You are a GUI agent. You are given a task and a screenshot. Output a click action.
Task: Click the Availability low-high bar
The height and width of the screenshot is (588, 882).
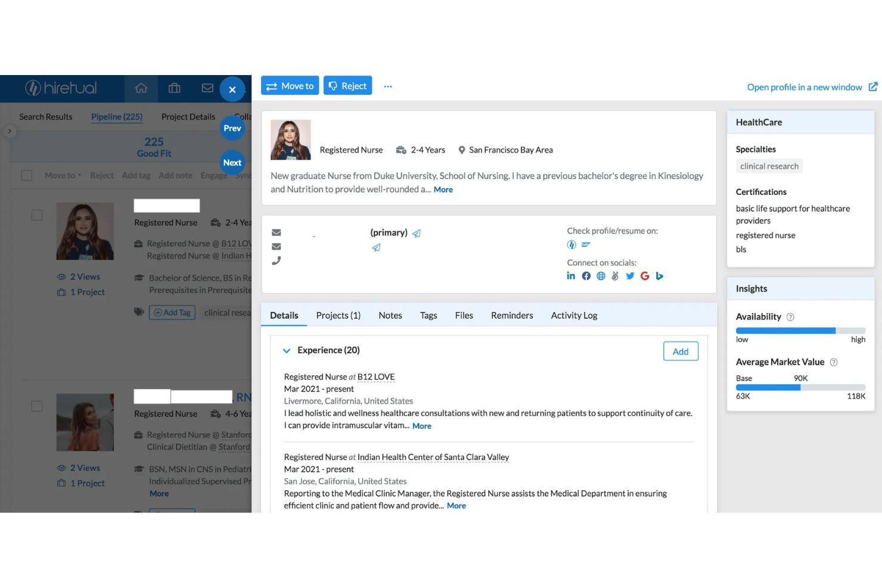tap(800, 331)
